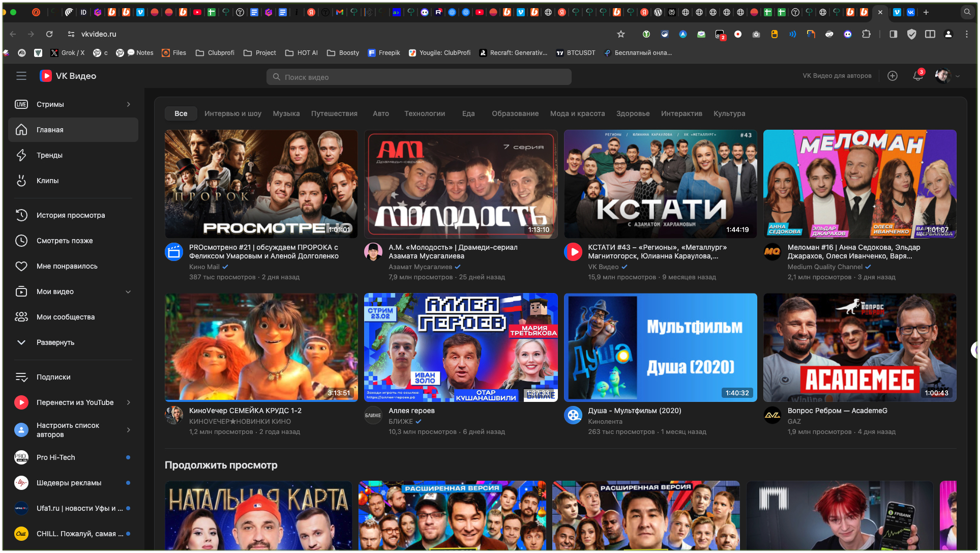The height and width of the screenshot is (553, 980).
Task: Open История просмотра clock icon
Action: (x=21, y=215)
